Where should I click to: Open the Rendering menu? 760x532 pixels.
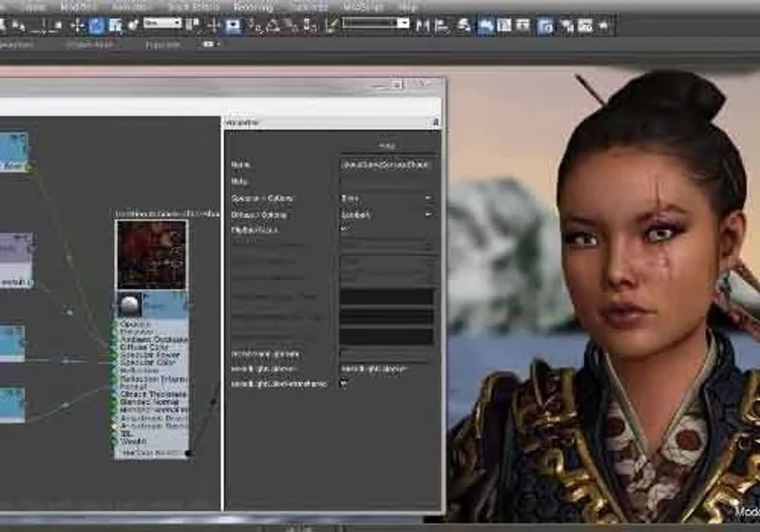[x=253, y=7]
